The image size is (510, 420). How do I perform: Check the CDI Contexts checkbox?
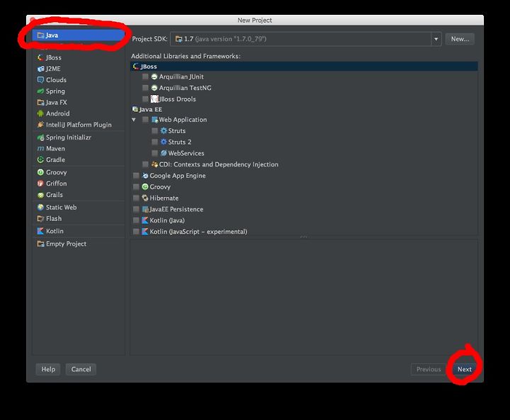point(145,164)
